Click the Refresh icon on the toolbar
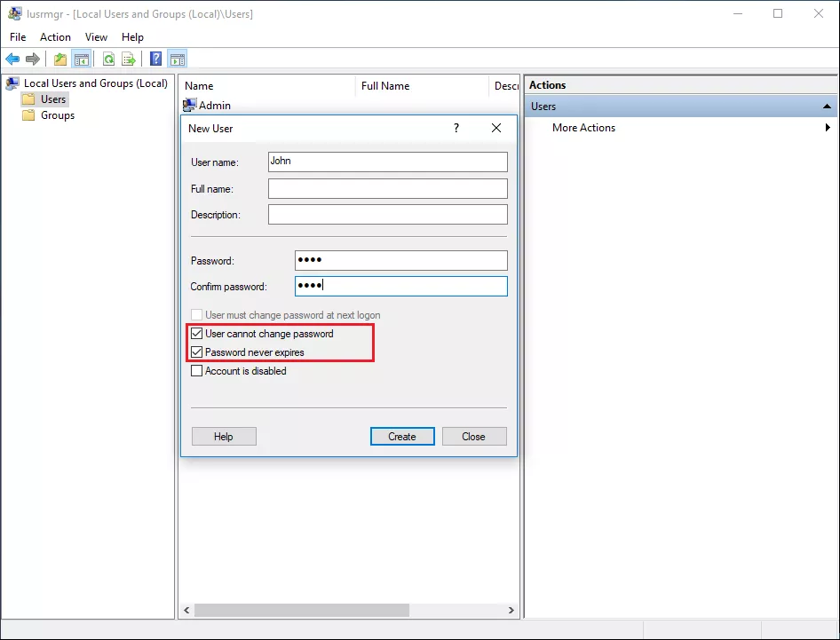 click(107, 59)
